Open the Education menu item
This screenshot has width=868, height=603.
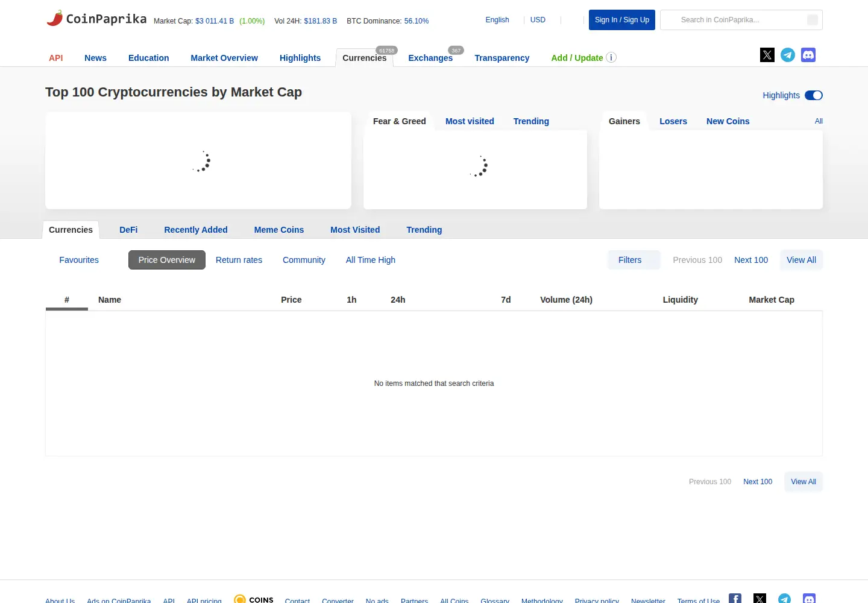pyautogui.click(x=148, y=58)
